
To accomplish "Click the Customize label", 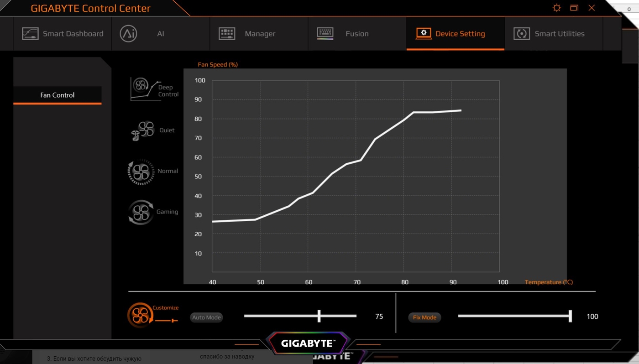I will (165, 308).
